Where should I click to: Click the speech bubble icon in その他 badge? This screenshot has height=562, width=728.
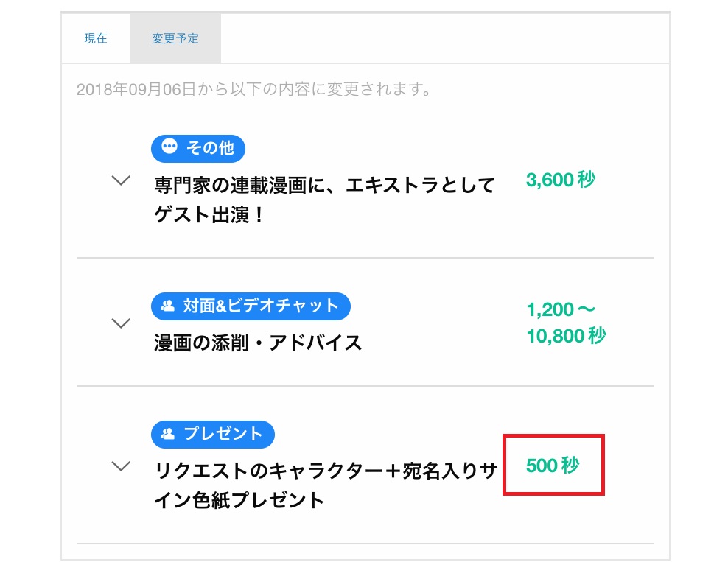pyautogui.click(x=169, y=147)
